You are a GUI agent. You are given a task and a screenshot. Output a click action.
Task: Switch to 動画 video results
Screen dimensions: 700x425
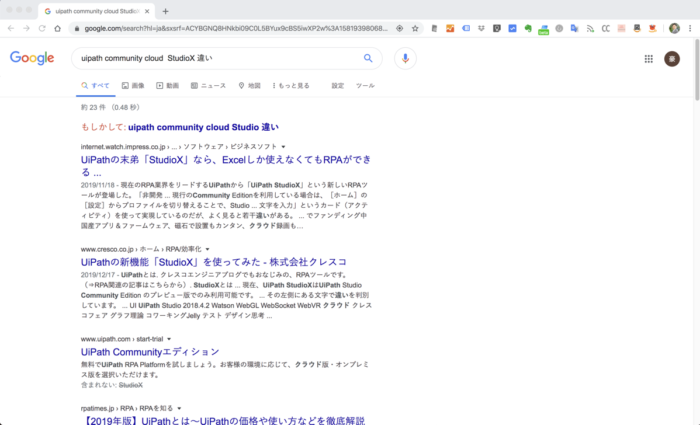click(x=167, y=85)
